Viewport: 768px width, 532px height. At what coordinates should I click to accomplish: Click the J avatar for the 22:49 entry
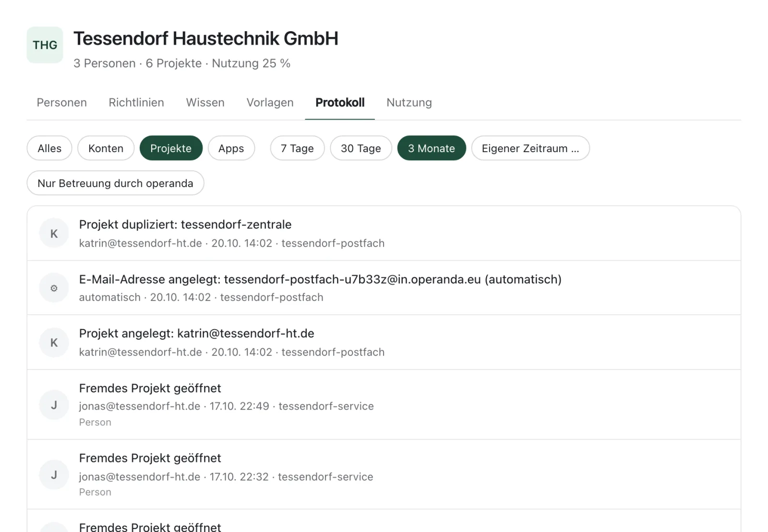(54, 405)
